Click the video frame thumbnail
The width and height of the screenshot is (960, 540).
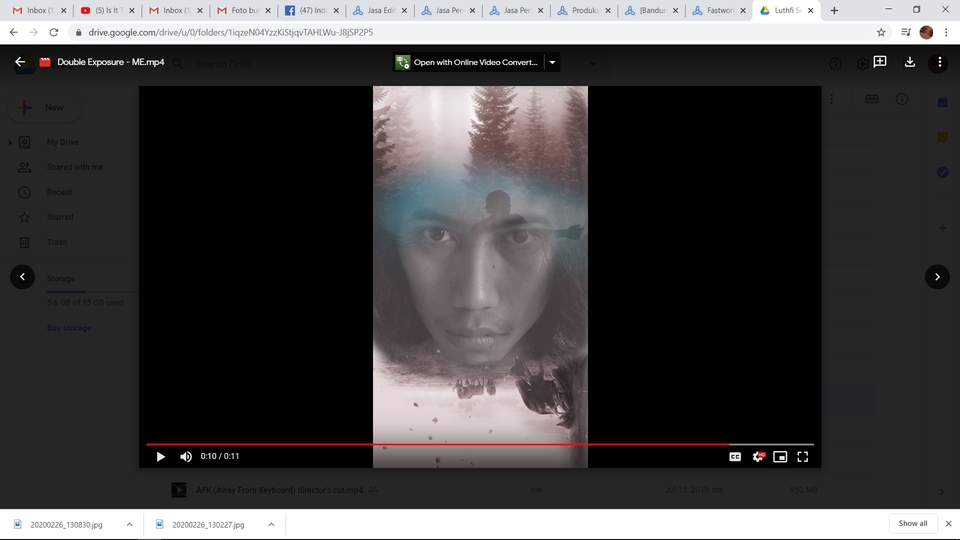(480, 277)
